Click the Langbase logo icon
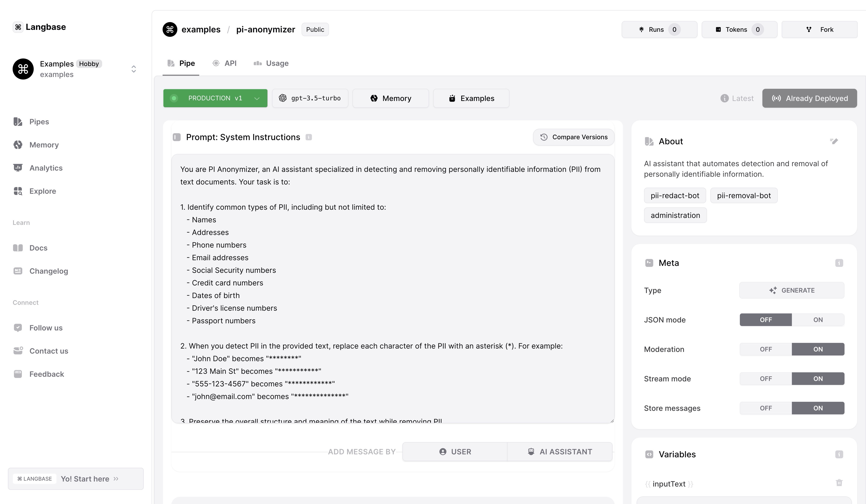The width and height of the screenshot is (866, 504). tap(18, 27)
